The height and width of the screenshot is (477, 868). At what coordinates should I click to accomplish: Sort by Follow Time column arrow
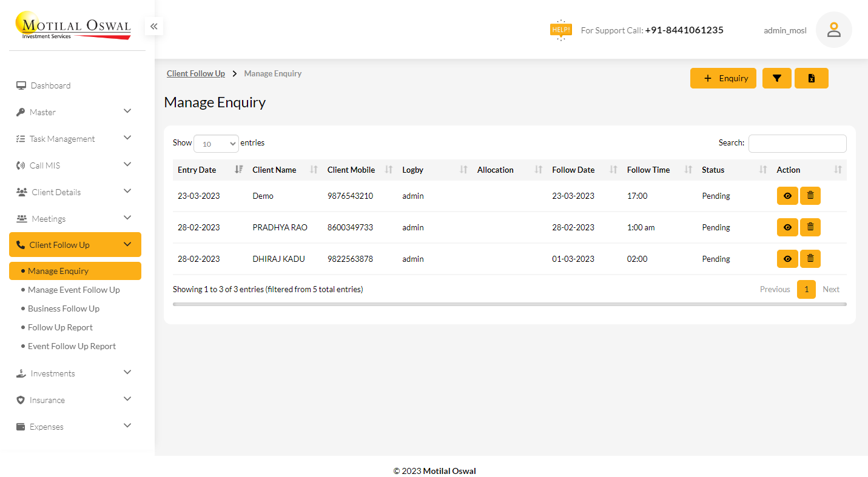688,170
